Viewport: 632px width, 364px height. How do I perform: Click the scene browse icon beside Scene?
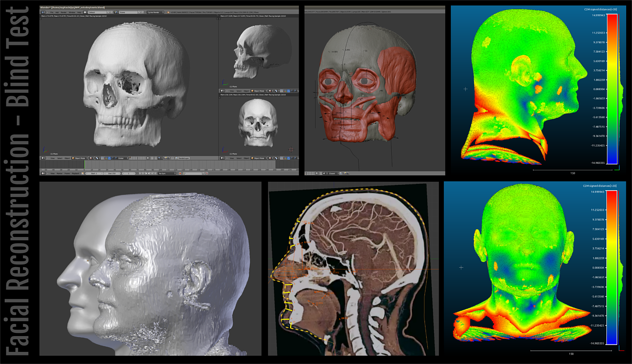[116, 12]
